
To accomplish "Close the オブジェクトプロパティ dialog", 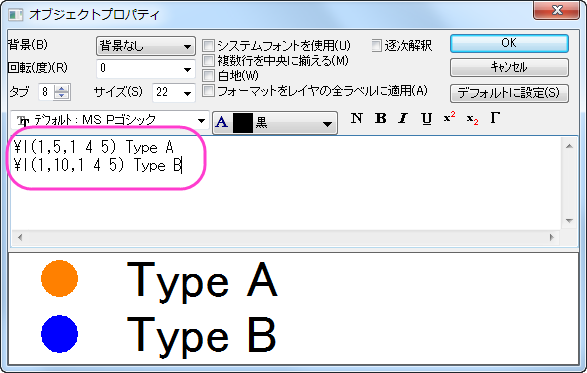I will (557, 10).
